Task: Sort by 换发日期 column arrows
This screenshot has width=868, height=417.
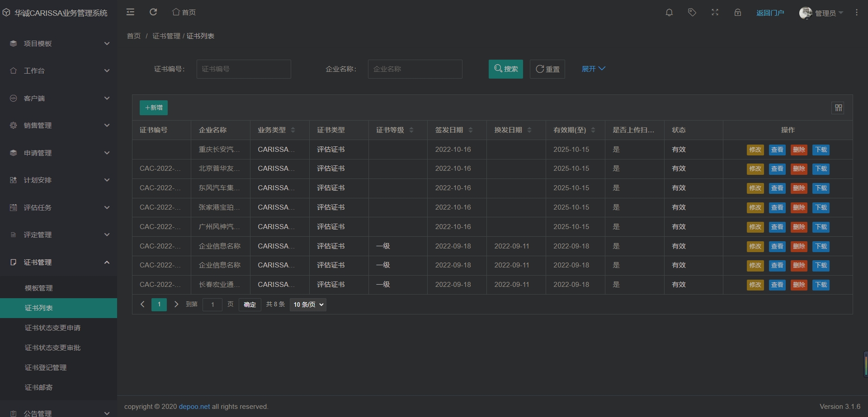Action: [x=529, y=130]
